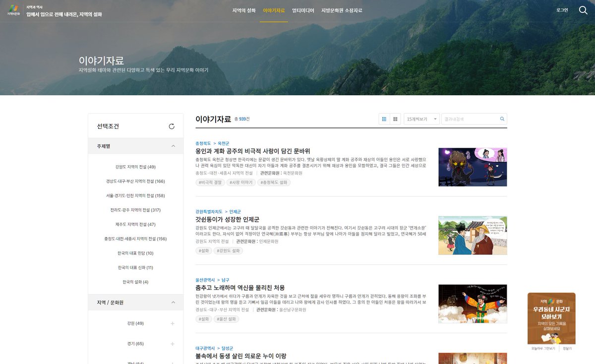Click the 울산남구문화원 related culture center text
Viewport: 595px width, 364px height.
point(293,310)
